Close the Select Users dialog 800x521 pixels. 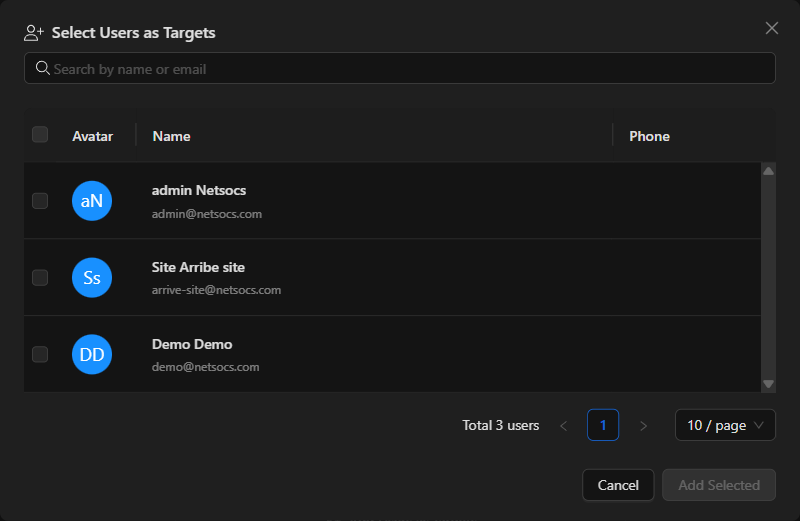[x=771, y=28]
